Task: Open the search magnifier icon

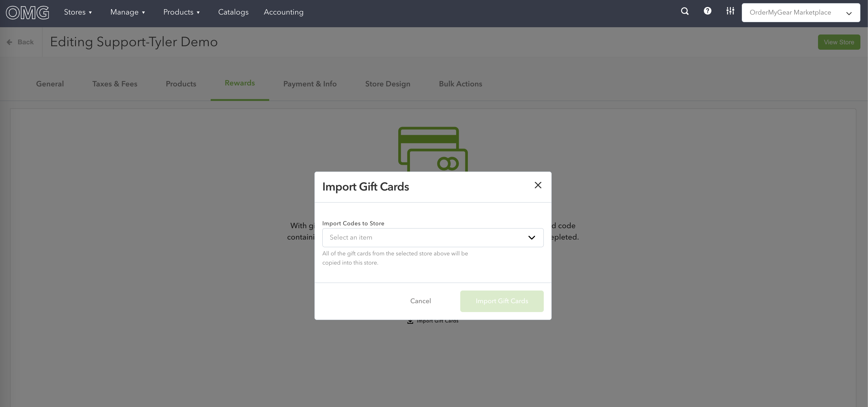Action: click(x=684, y=11)
